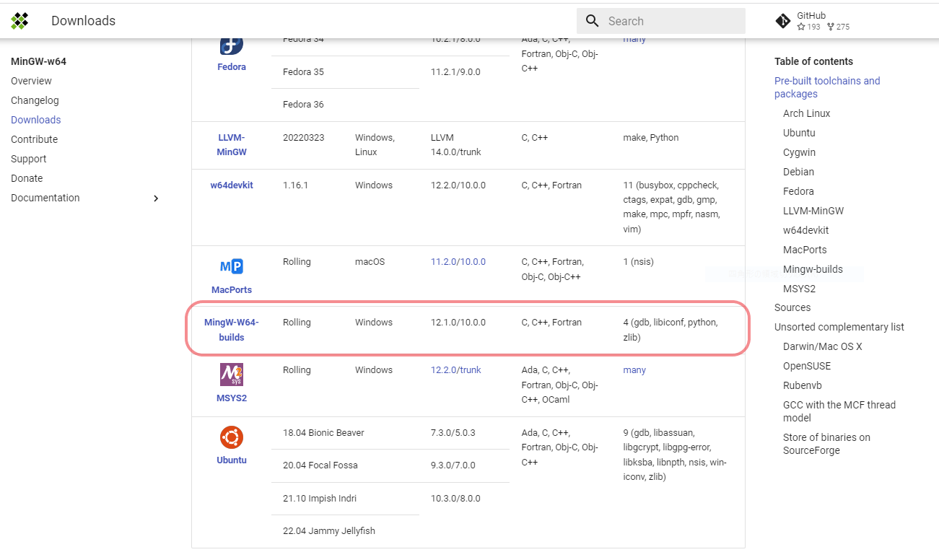Open Donate in left sidebar

click(x=27, y=178)
